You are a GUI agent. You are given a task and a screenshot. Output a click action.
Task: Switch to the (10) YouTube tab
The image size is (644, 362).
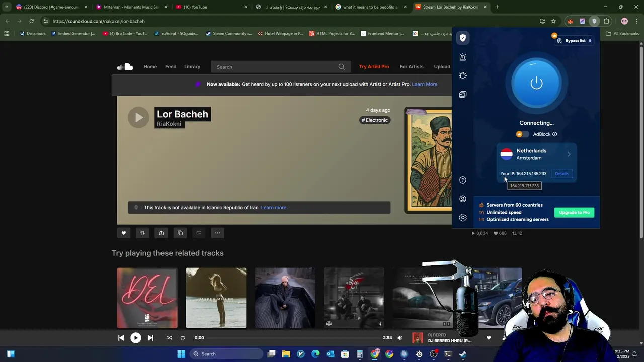pyautogui.click(x=211, y=7)
